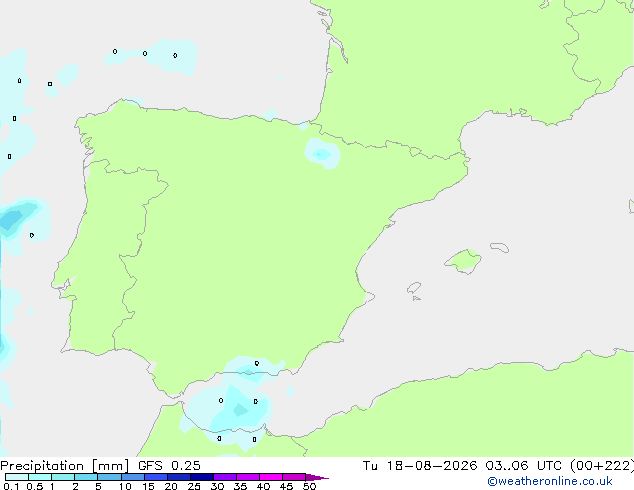634x490 pixels.
Task: Select the "GFS 0.25" model label
Action: click(169, 466)
